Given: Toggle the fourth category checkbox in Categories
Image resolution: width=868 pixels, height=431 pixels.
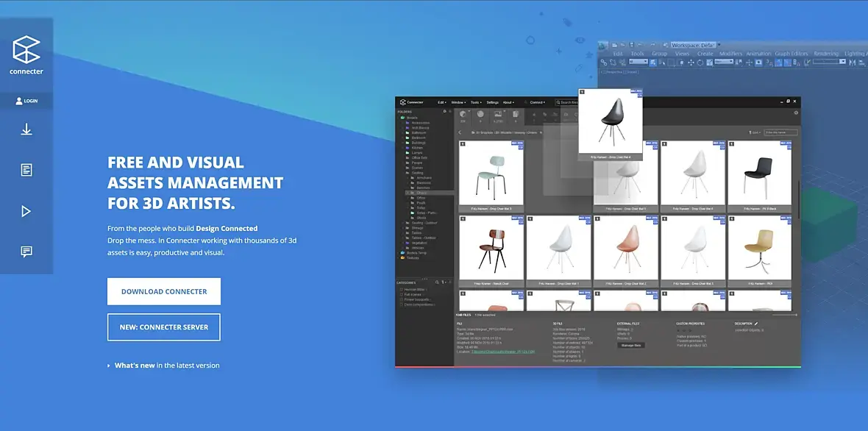Looking at the screenshot, I should point(402,304).
